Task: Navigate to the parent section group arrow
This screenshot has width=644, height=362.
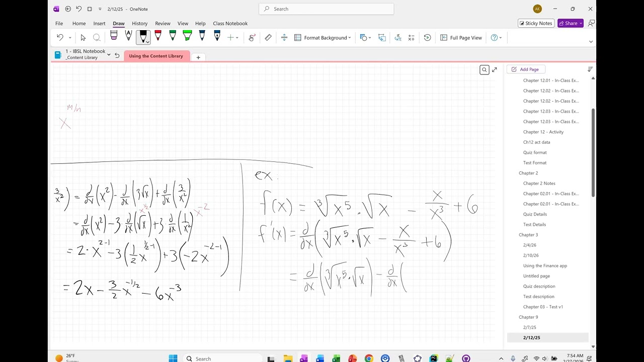Action: pyautogui.click(x=117, y=56)
